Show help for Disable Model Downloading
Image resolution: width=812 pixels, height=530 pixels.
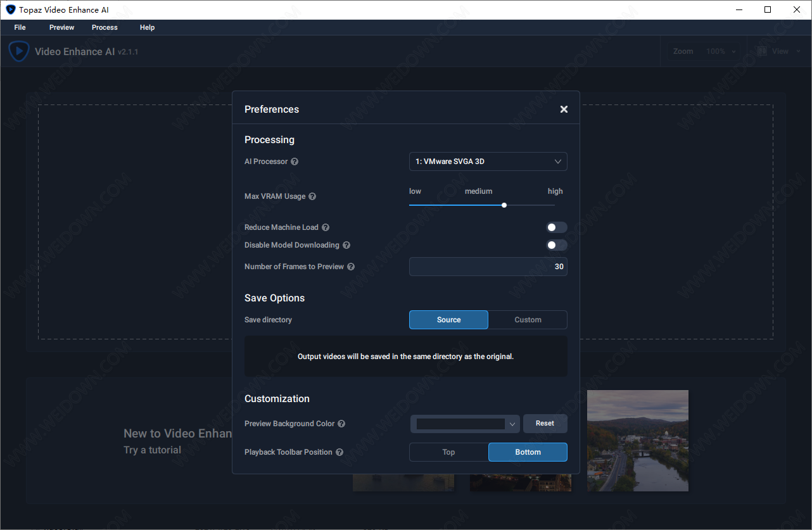click(346, 245)
